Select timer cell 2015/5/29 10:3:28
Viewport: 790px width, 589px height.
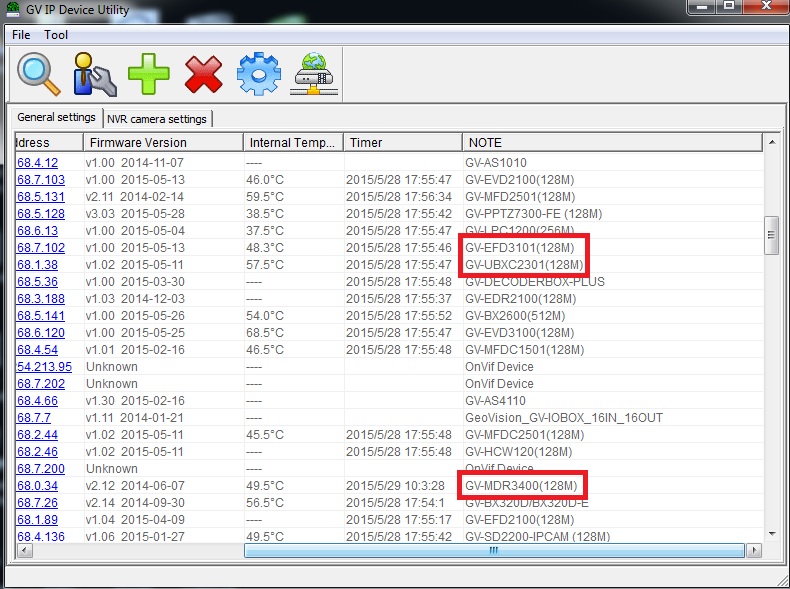tap(395, 486)
